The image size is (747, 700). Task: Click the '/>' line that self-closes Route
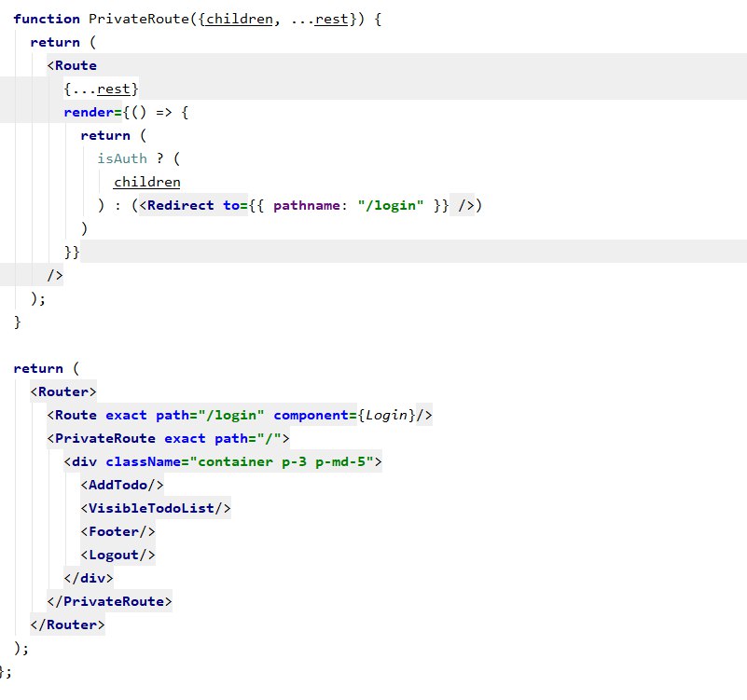(x=55, y=275)
